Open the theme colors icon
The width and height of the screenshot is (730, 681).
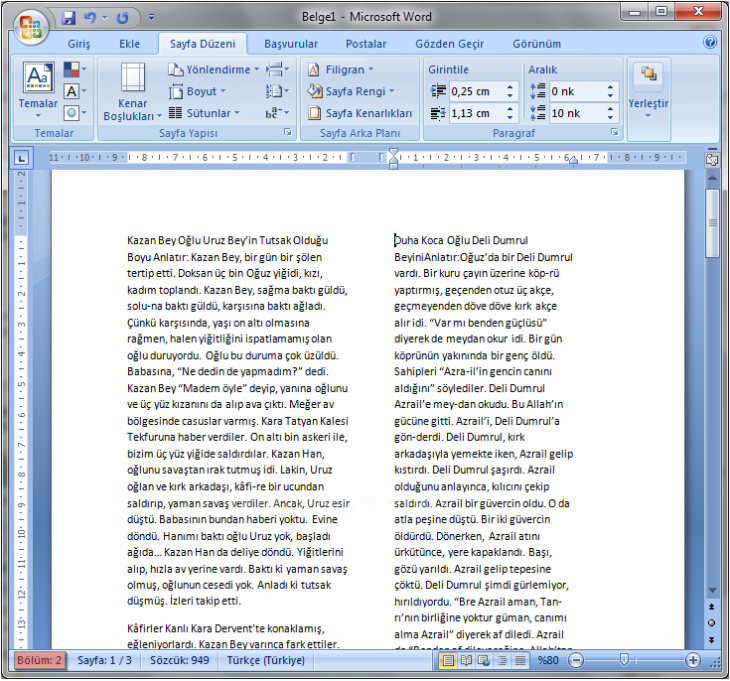pos(75,69)
